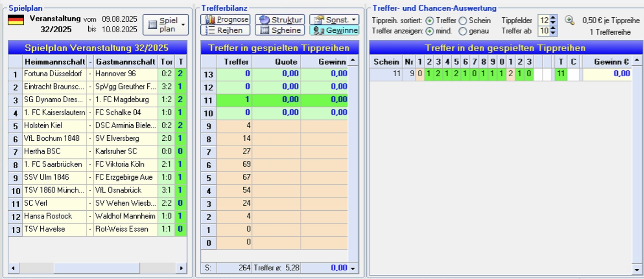Image resolution: width=644 pixels, height=279 pixels.
Task: Click the Heimmannschaft column header
Action: [55, 61]
